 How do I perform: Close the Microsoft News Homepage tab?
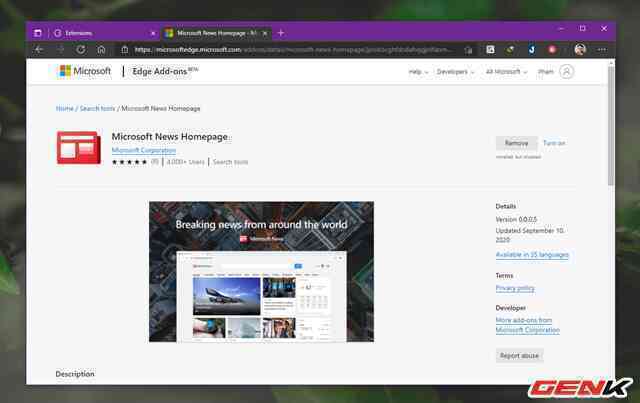(265, 33)
